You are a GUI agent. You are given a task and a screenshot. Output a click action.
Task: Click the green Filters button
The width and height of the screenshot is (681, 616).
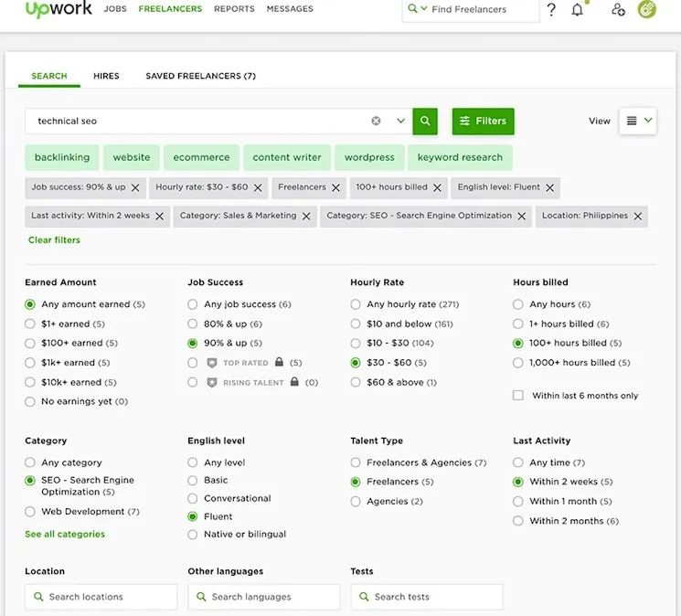pos(483,122)
